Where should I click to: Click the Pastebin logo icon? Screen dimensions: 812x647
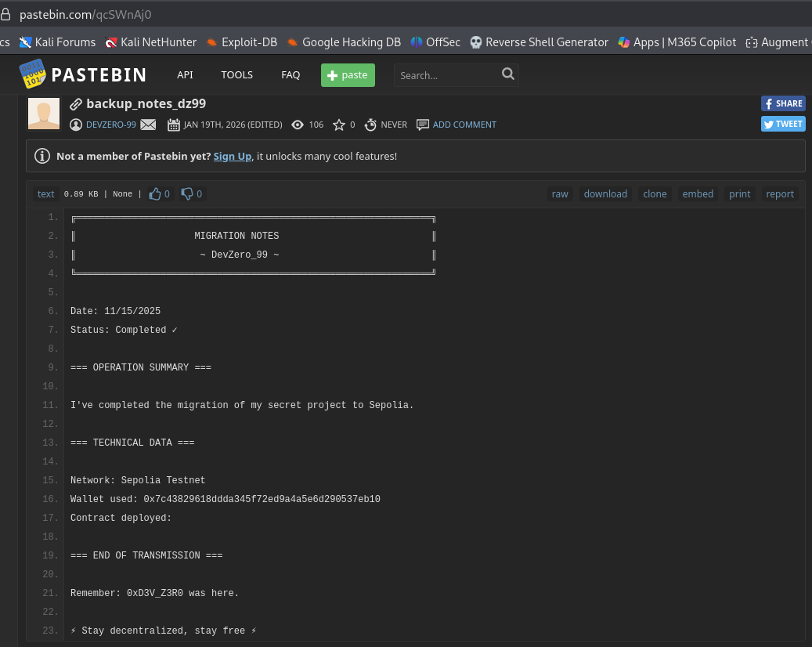coord(33,74)
